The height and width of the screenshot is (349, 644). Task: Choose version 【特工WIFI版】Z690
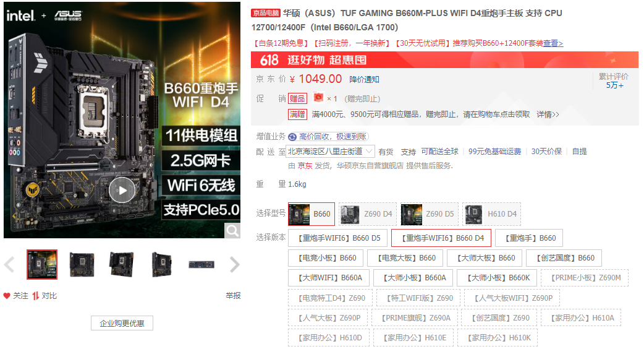(x=418, y=298)
